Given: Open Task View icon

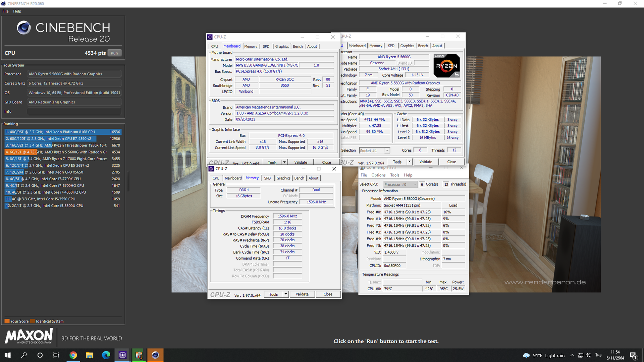Looking at the screenshot, I should point(56,355).
